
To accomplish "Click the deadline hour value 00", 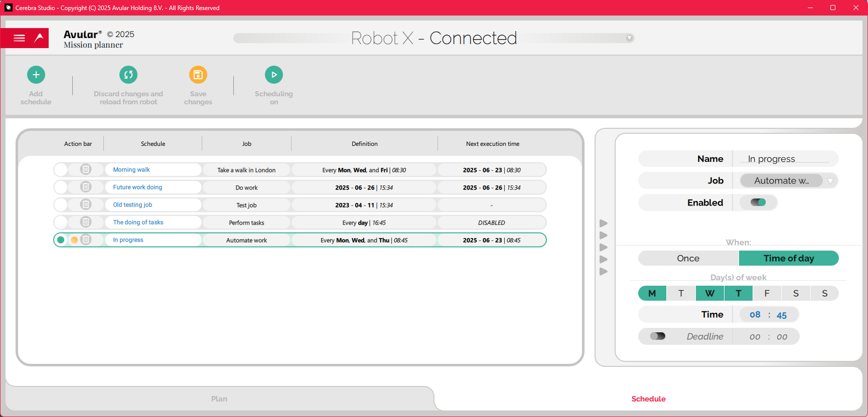I will (x=755, y=337).
